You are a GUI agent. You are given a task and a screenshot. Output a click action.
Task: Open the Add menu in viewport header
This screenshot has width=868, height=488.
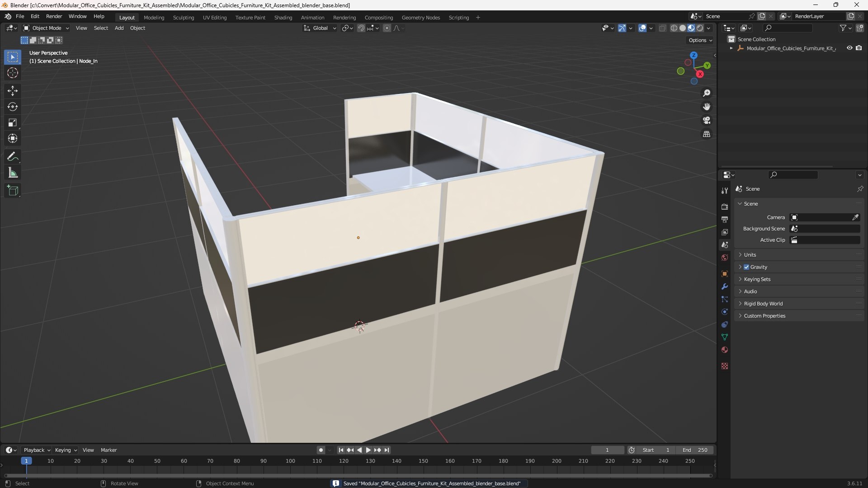tap(119, 28)
